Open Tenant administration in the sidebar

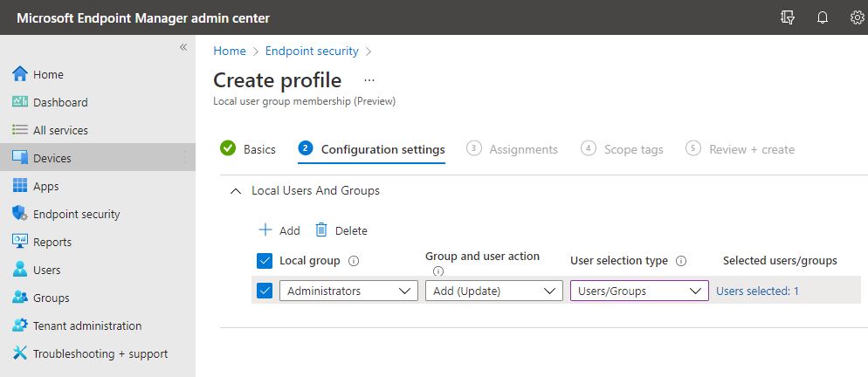pos(98,326)
